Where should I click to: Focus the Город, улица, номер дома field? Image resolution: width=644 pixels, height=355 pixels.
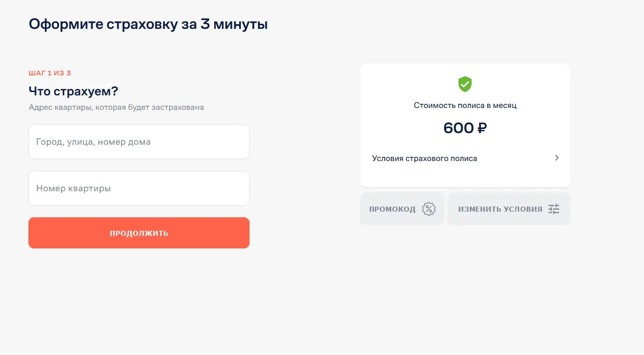(x=139, y=142)
